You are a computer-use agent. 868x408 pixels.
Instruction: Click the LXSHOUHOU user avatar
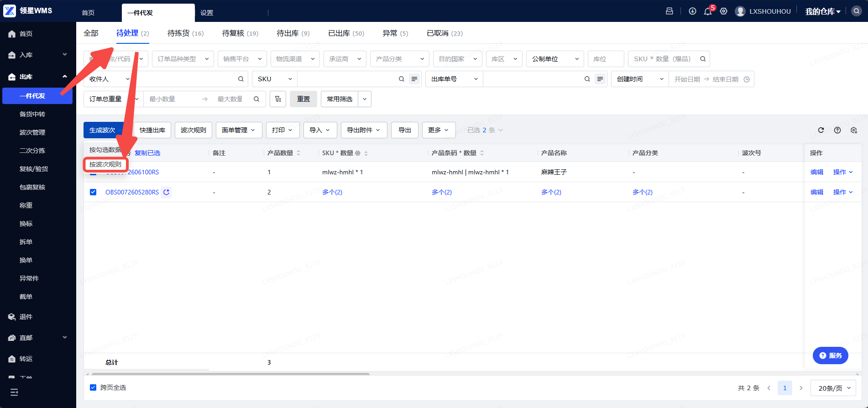740,11
